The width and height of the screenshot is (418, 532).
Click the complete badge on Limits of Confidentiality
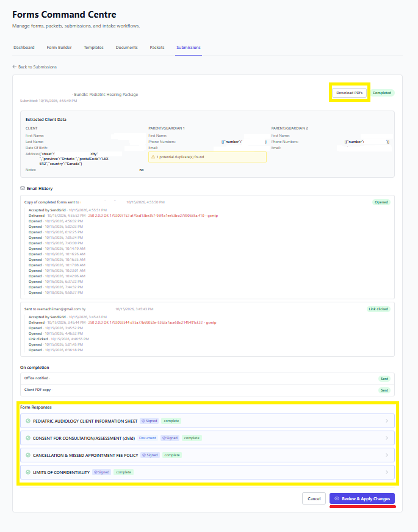[124, 472]
